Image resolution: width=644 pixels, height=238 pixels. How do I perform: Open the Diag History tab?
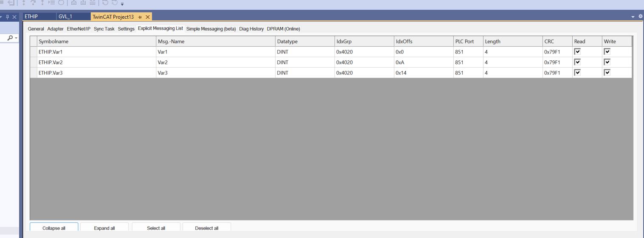251,29
